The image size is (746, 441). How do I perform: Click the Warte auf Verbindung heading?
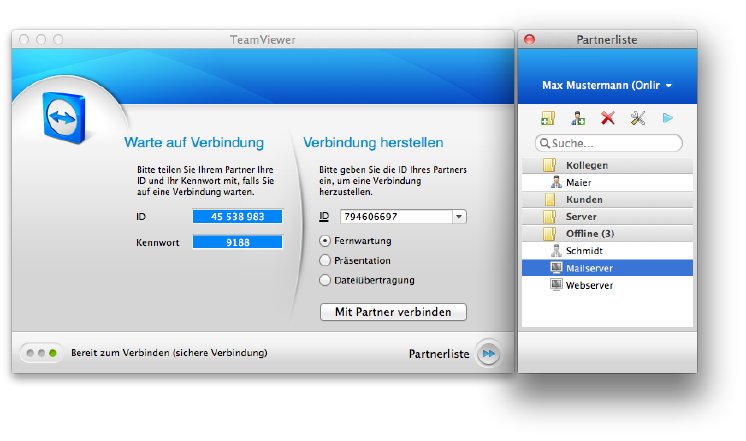[194, 143]
